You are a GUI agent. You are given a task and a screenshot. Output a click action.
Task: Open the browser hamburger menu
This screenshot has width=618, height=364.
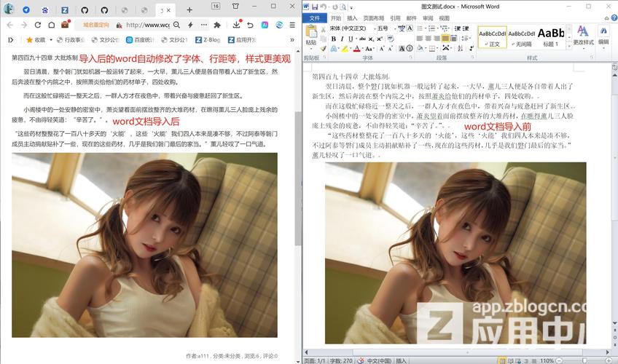(292, 25)
